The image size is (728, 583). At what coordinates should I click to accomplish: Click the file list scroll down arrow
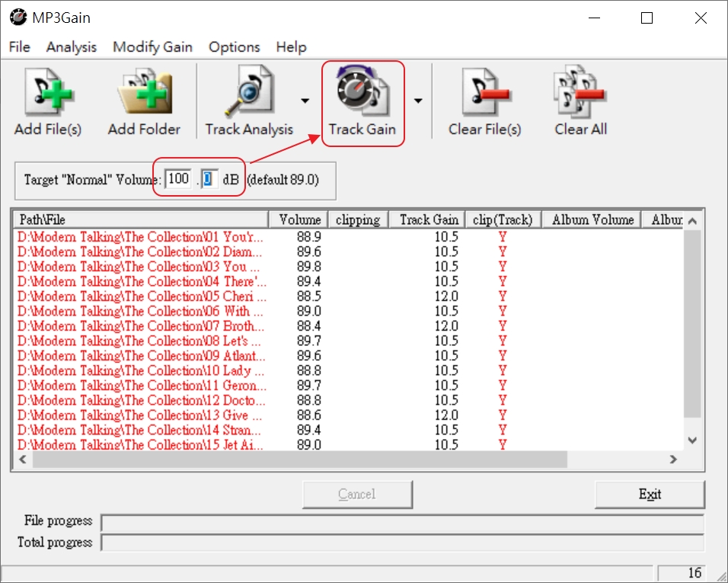[692, 440]
